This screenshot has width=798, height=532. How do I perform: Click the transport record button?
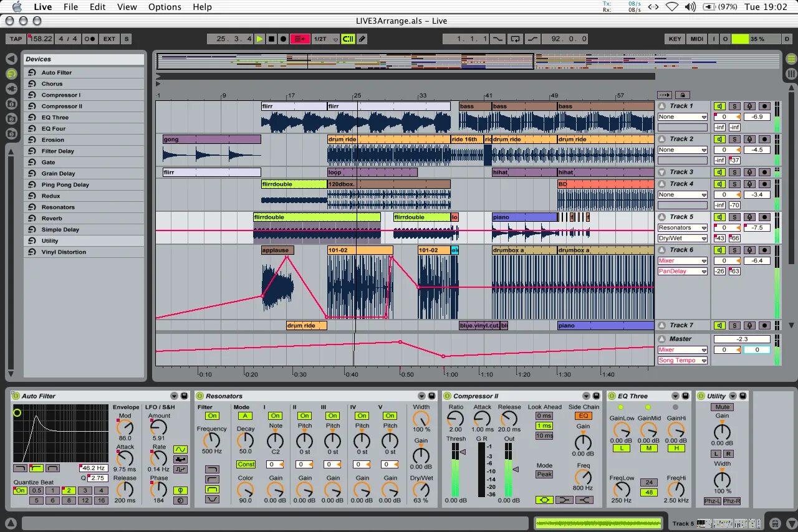tap(283, 39)
